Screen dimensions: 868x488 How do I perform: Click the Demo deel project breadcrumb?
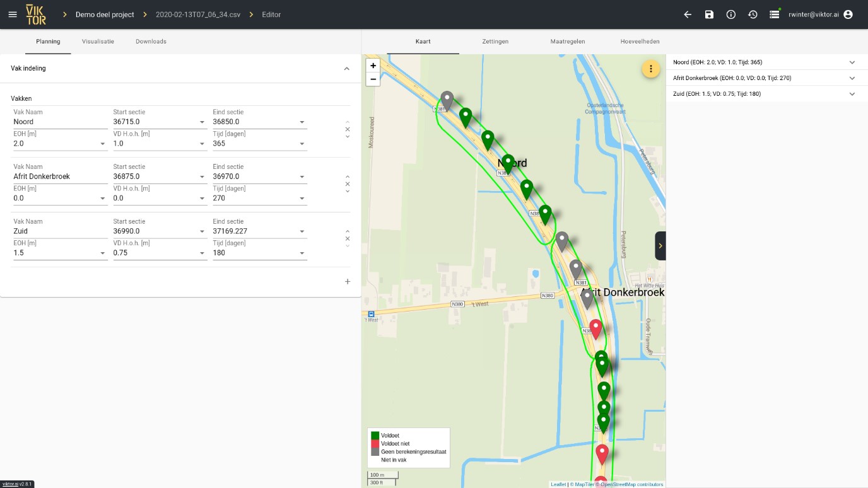click(x=105, y=15)
